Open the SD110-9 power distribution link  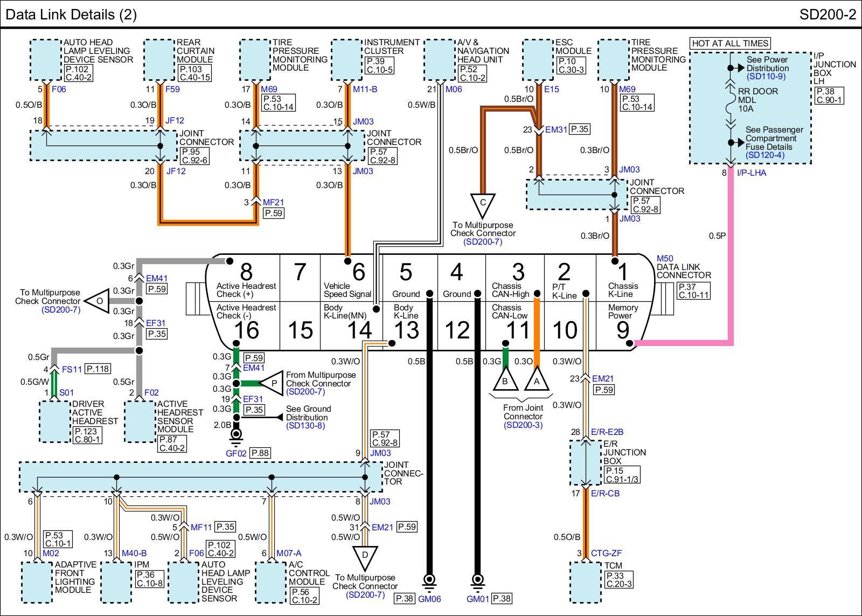(x=766, y=77)
